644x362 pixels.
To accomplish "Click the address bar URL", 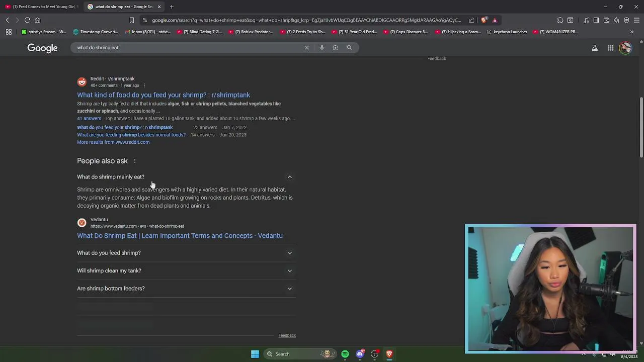I will click(306, 20).
